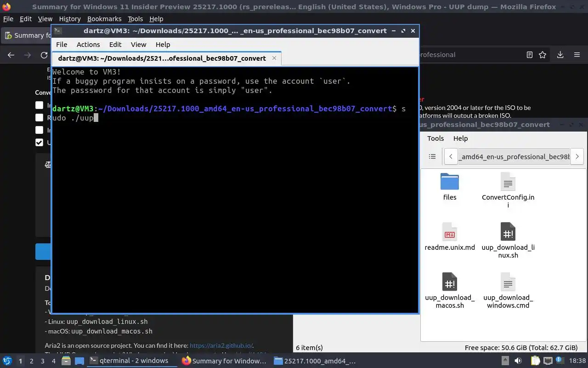
Task: Open the update notifier tray icon
Action: 561,361
